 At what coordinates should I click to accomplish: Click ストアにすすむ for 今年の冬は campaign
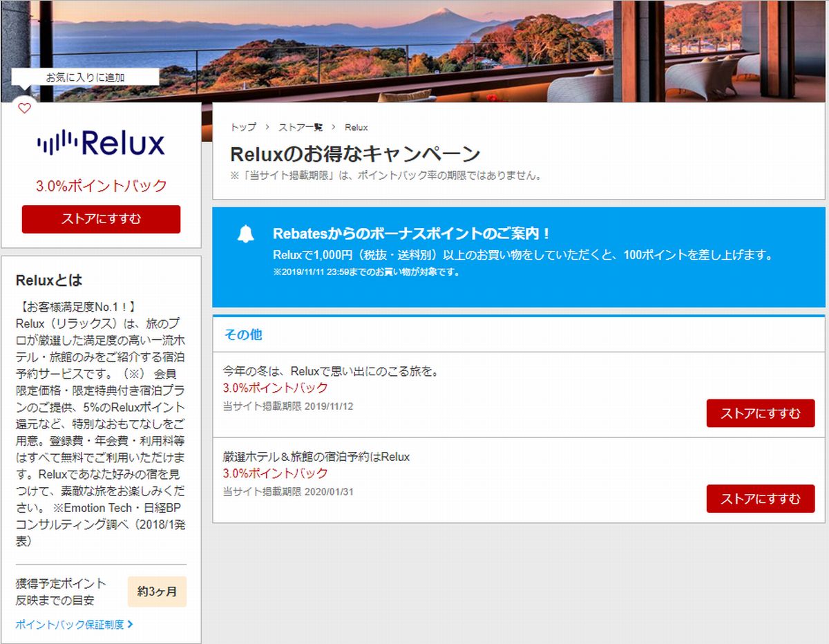click(761, 413)
